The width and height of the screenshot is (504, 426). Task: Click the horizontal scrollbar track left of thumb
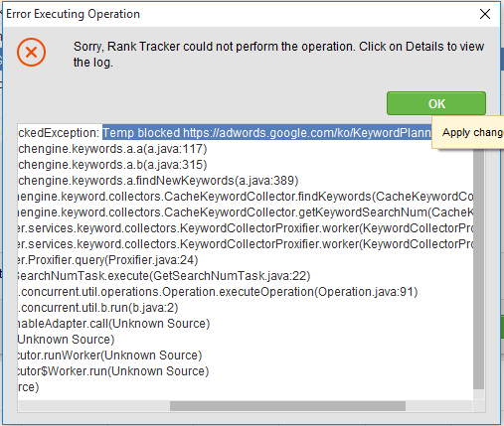94,406
